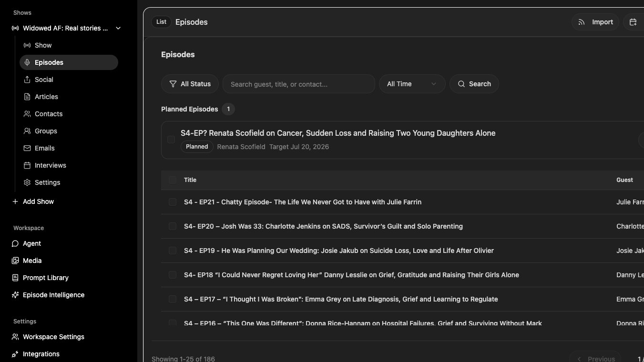Click the plus icon for Add Show
The width and height of the screenshot is (644, 362).
pos(15,201)
